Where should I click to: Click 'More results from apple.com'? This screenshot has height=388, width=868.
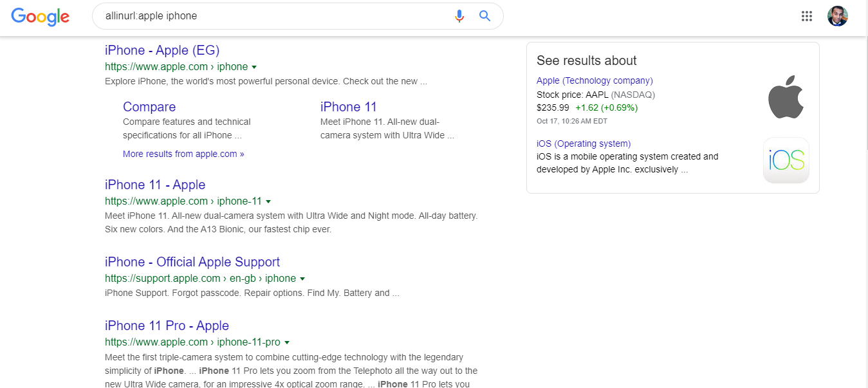(x=183, y=154)
